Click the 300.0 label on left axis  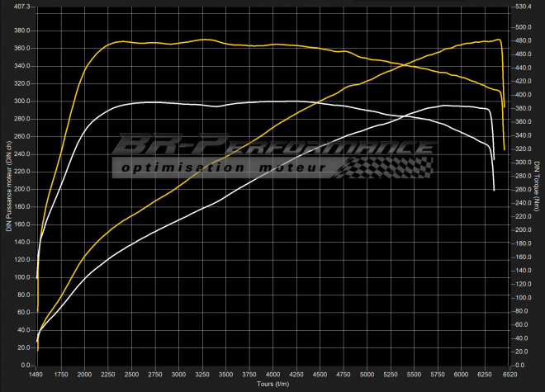click(x=21, y=102)
